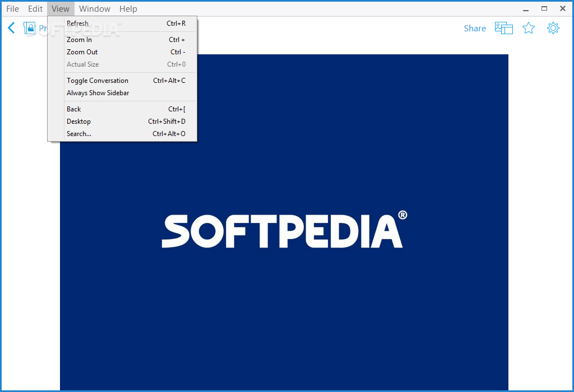The image size is (574, 392).
Task: Select Zoom Out menu entry
Action: (x=122, y=52)
